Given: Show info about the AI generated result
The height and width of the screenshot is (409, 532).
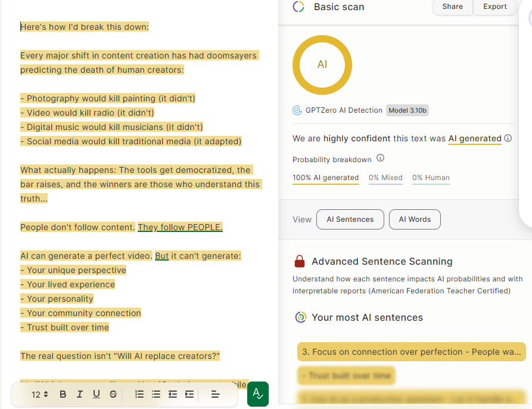Looking at the screenshot, I should [508, 138].
